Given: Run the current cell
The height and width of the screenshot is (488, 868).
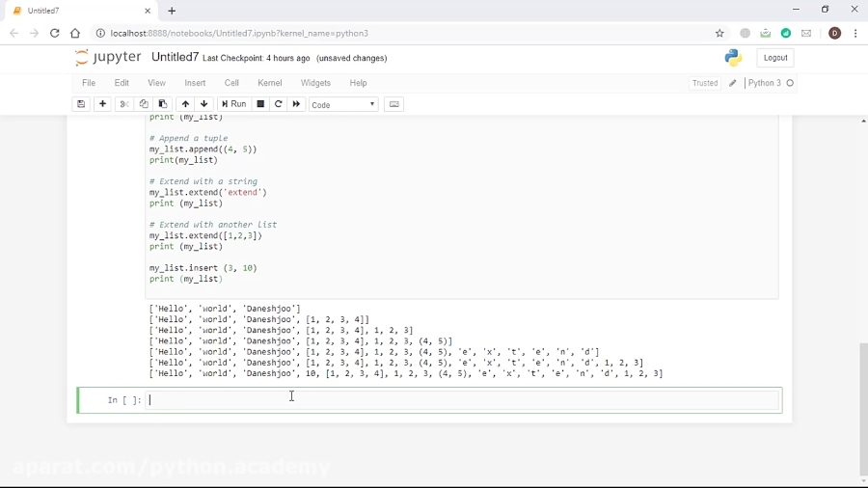Looking at the screenshot, I should click(233, 104).
